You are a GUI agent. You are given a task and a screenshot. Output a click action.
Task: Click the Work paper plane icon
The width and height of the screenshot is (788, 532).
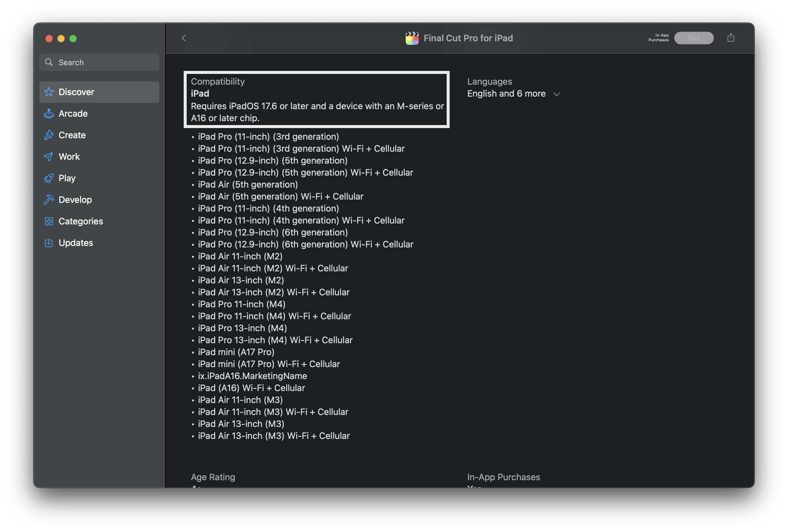tap(49, 157)
